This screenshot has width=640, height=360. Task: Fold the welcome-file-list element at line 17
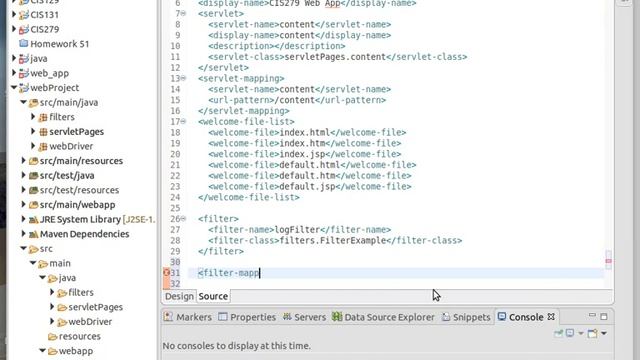pyautogui.click(x=183, y=121)
